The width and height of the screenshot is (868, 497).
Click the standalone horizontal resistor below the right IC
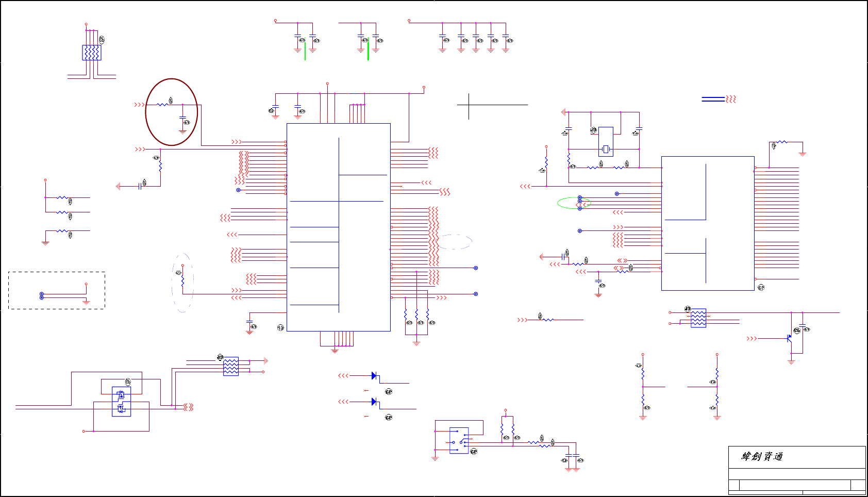tap(548, 320)
